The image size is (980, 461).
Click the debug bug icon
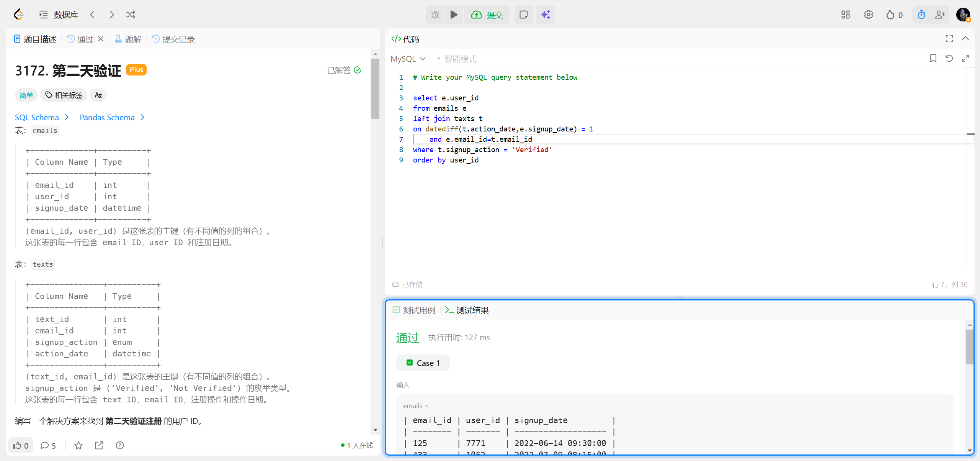435,15
